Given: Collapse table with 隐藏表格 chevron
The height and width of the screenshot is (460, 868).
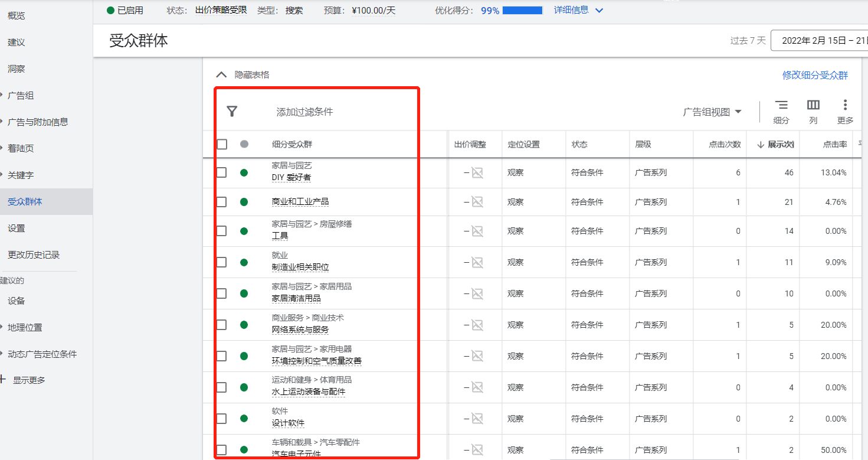Looking at the screenshot, I should tap(221, 75).
